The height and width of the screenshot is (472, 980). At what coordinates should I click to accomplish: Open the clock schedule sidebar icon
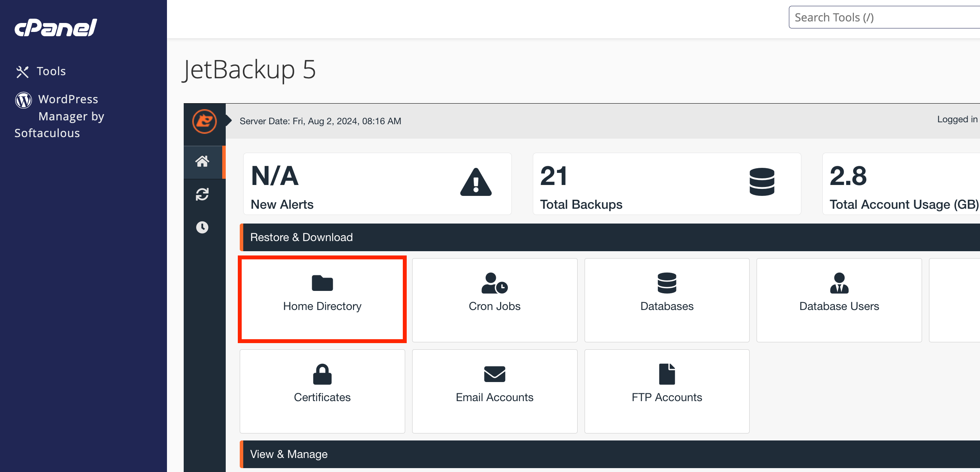[202, 227]
